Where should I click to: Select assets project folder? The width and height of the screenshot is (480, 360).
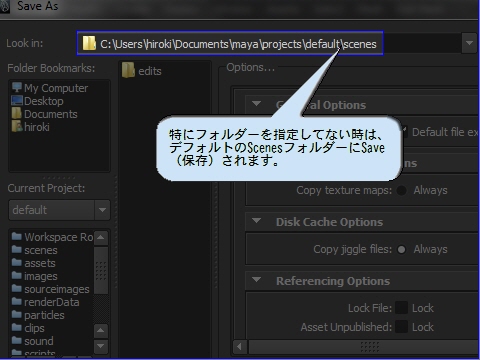[x=34, y=263]
